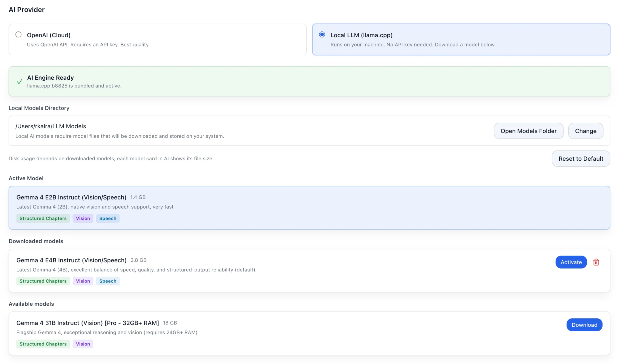Click the /Users/rkalra/LLM Models path
Viewport: 618px width, 364px height.
click(x=51, y=126)
